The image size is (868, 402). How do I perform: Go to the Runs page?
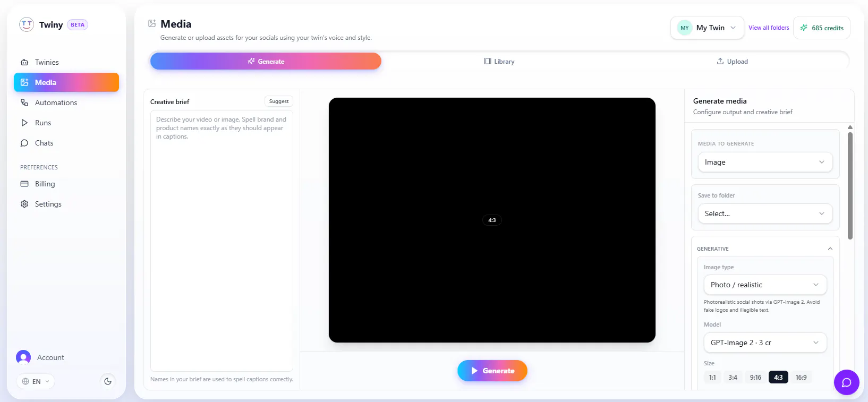pyautogui.click(x=66, y=123)
